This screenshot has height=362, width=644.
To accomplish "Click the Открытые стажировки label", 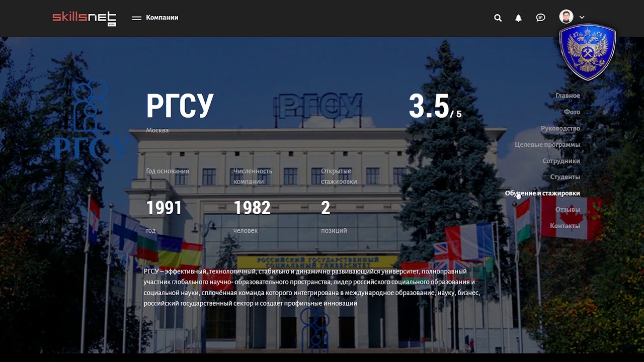I will tap(339, 176).
